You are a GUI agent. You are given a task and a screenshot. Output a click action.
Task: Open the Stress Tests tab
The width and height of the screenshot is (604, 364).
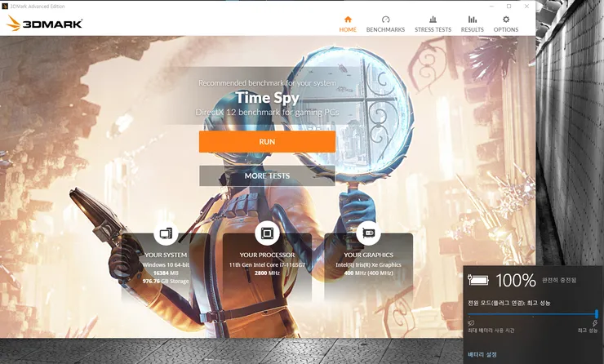tap(433, 24)
